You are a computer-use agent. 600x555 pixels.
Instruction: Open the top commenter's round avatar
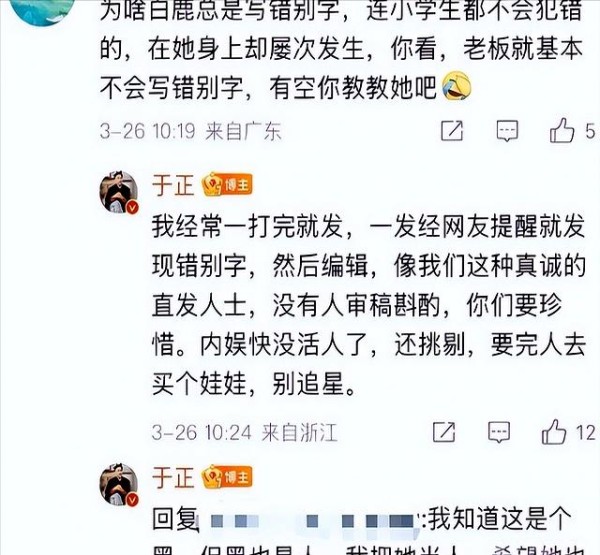coord(42,10)
